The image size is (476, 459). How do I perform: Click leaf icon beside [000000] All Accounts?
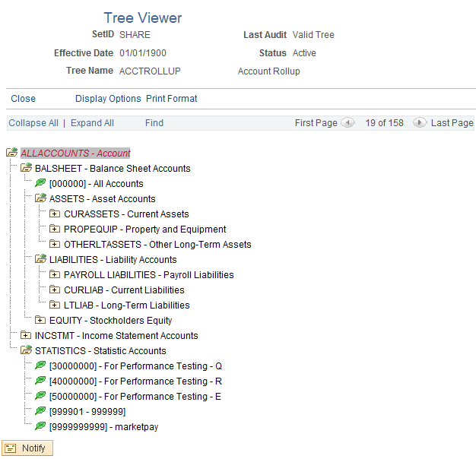tap(40, 183)
